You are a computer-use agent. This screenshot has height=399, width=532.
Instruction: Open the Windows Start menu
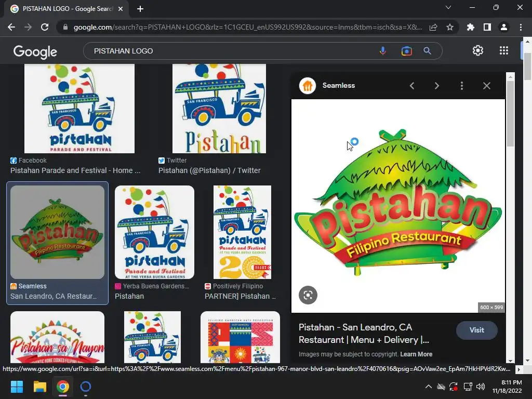coord(17,387)
